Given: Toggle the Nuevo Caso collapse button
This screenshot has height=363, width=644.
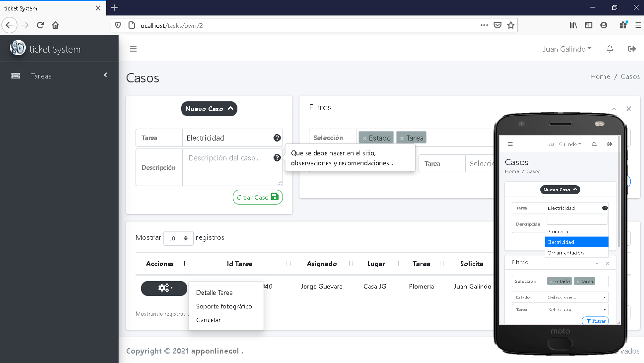Looking at the screenshot, I should tap(209, 109).
